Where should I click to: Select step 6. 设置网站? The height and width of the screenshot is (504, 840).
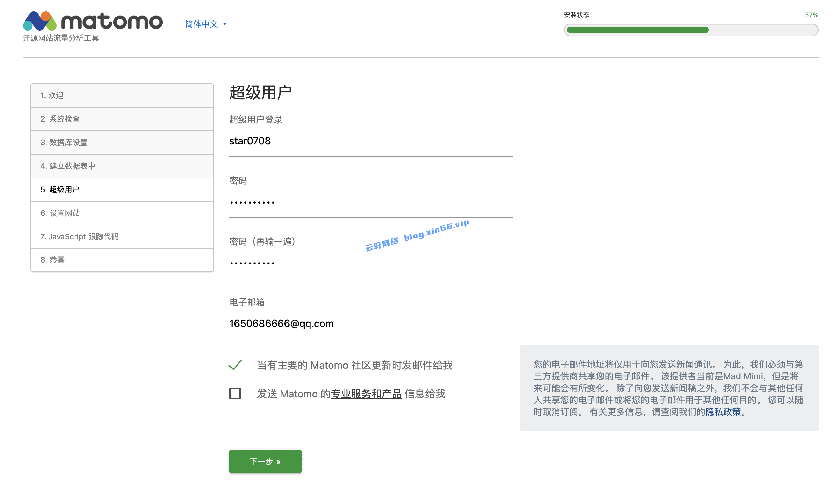pyautogui.click(x=122, y=213)
